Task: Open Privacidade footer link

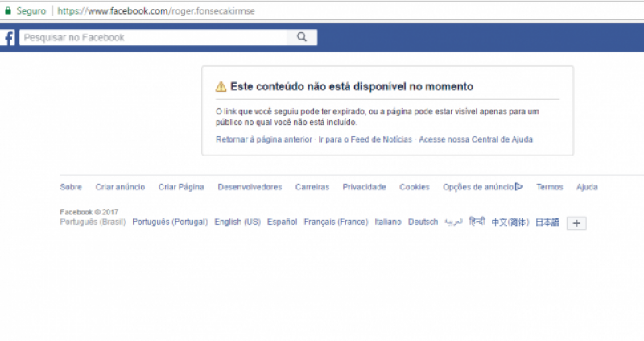Action: click(x=365, y=187)
